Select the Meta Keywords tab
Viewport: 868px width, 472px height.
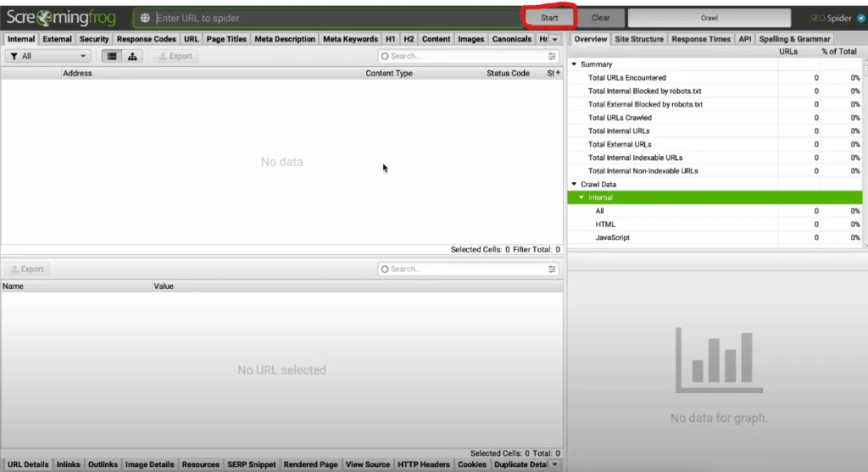click(x=350, y=39)
